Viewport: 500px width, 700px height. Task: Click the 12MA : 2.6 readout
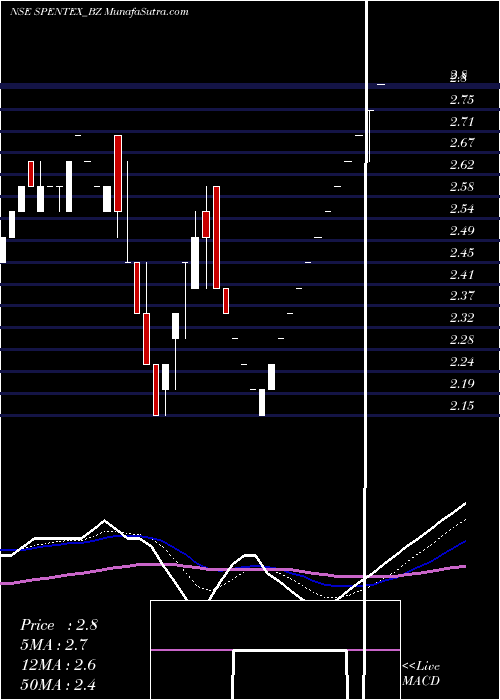(58, 664)
